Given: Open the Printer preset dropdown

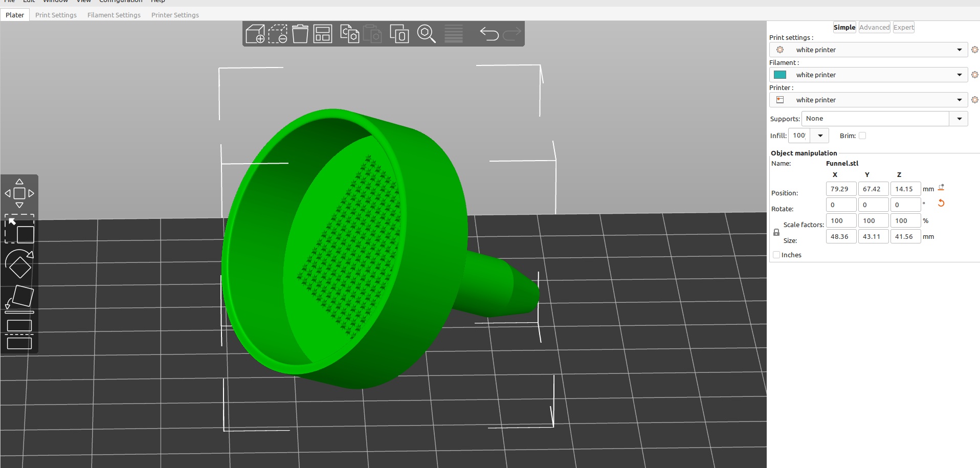Looking at the screenshot, I should click(868, 100).
